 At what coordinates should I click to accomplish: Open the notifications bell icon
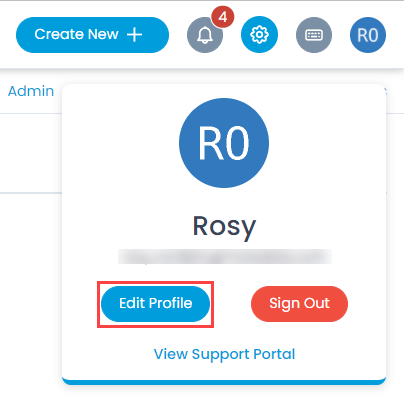coord(205,35)
